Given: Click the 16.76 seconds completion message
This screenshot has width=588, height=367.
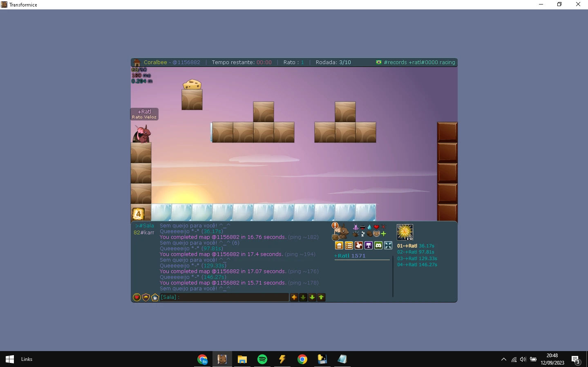Looking at the screenshot, I should (239, 237).
